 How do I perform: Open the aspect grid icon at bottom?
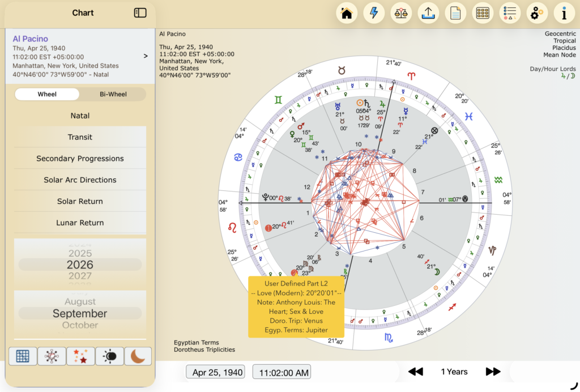pyautogui.click(x=23, y=356)
